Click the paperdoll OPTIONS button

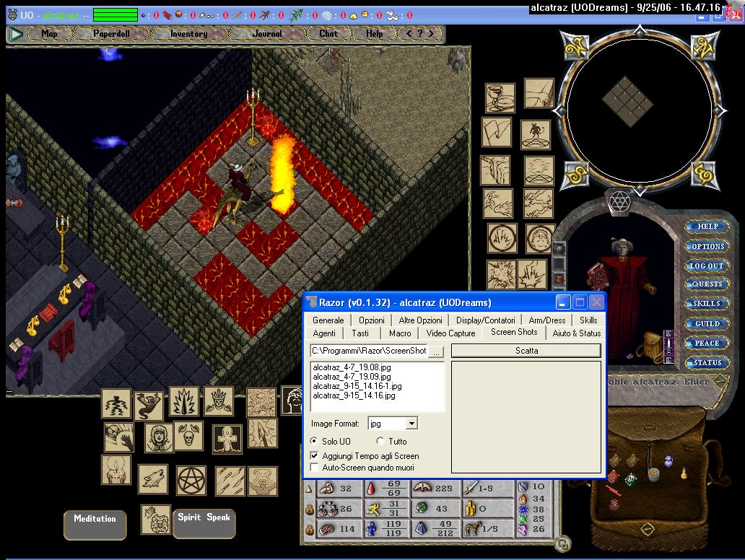707,246
